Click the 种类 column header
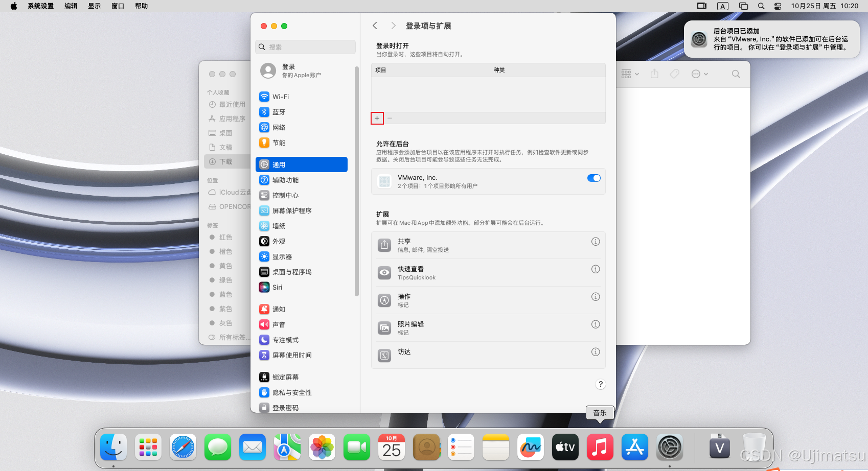 click(x=499, y=70)
